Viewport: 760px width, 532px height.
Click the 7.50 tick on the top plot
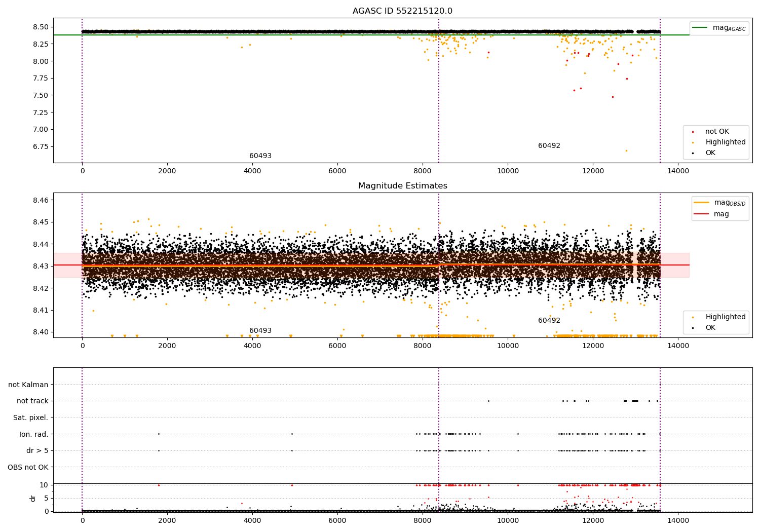41,95
